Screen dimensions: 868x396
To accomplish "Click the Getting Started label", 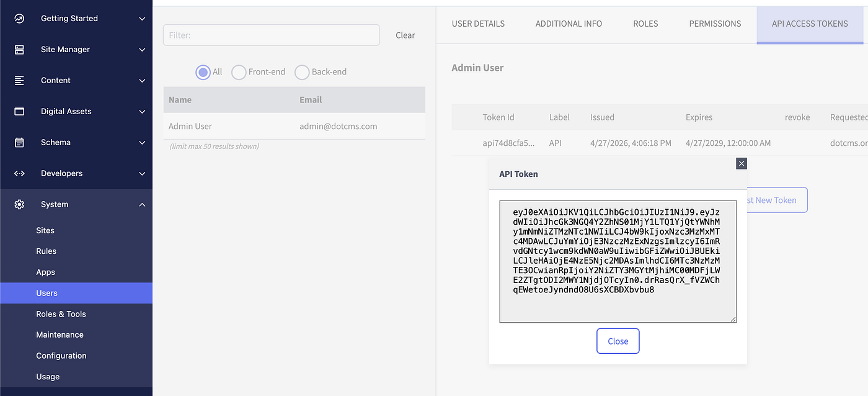I will [69, 19].
